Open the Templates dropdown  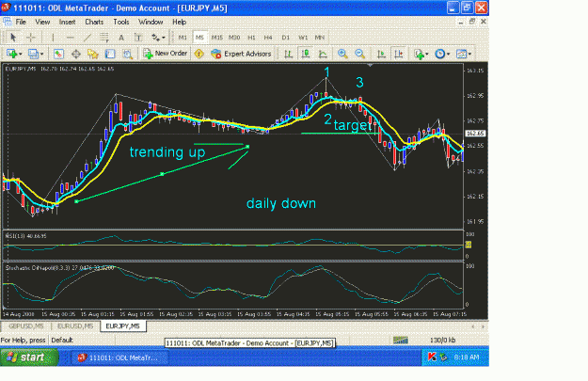tap(464, 54)
